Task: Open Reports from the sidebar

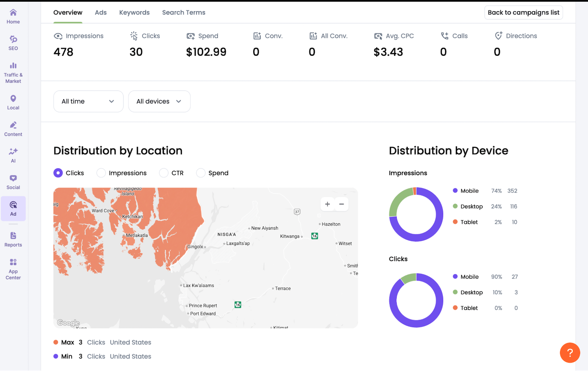Action: point(13,239)
